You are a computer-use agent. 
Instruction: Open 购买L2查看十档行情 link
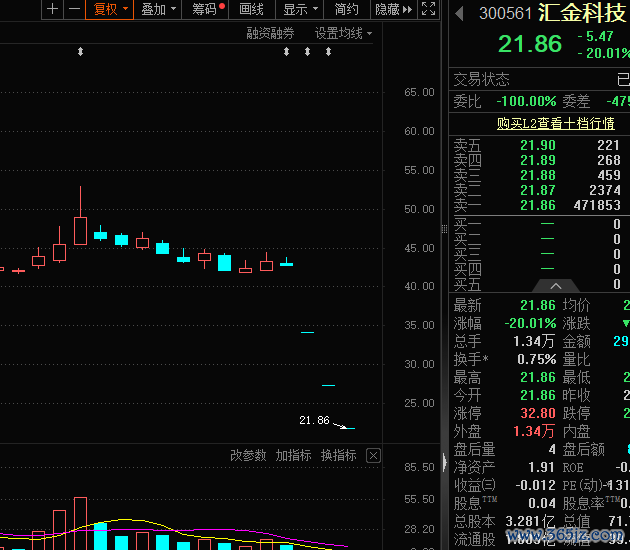(x=556, y=123)
